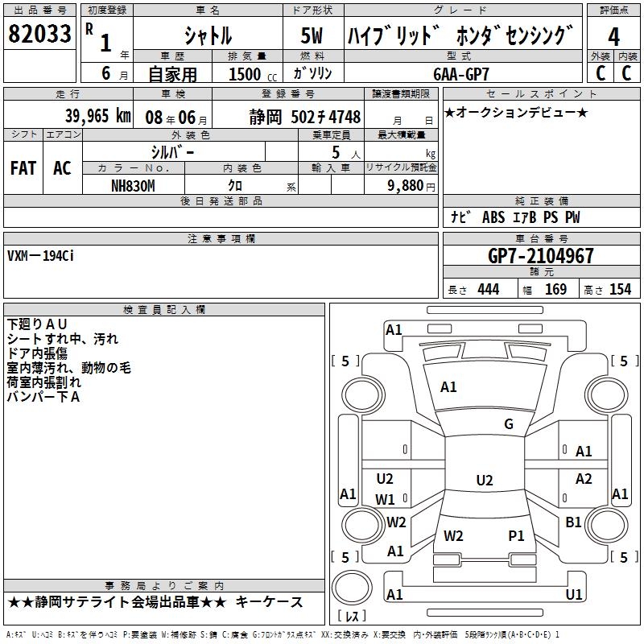Click the spare tire circle in the diagram
The image size is (644, 644).
[352, 588]
